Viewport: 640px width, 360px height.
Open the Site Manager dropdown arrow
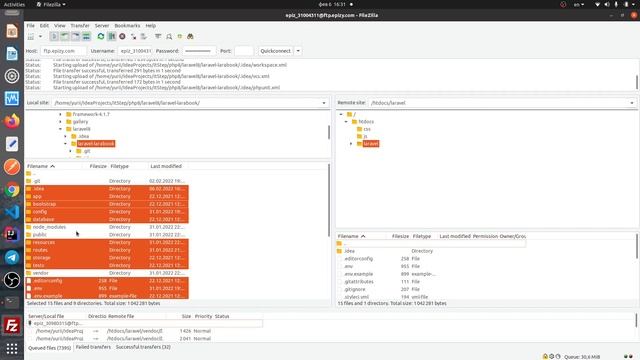click(40, 37)
